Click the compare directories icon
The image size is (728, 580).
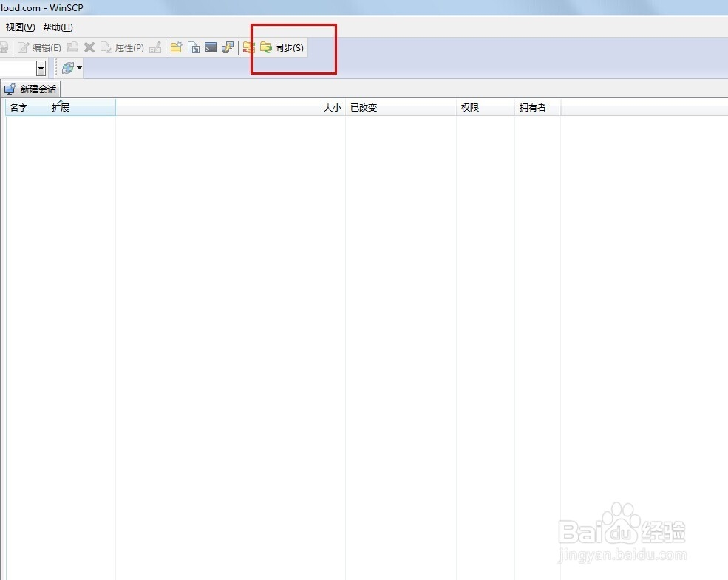(x=249, y=47)
